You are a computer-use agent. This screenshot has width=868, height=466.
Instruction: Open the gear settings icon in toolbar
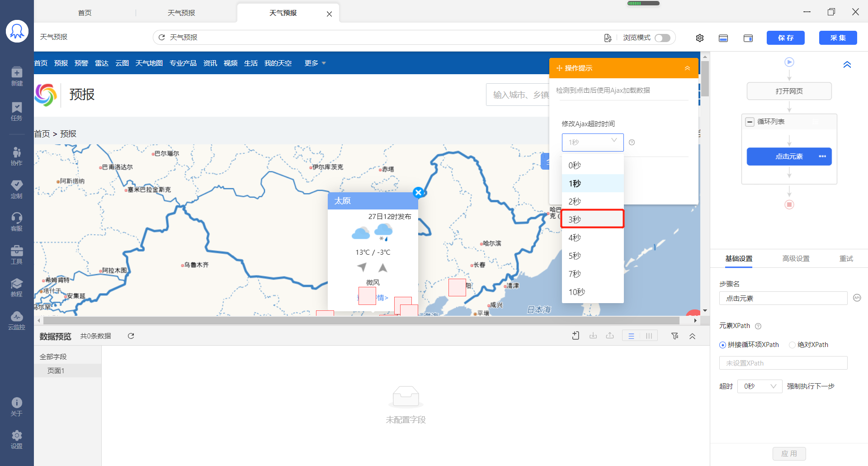point(700,38)
